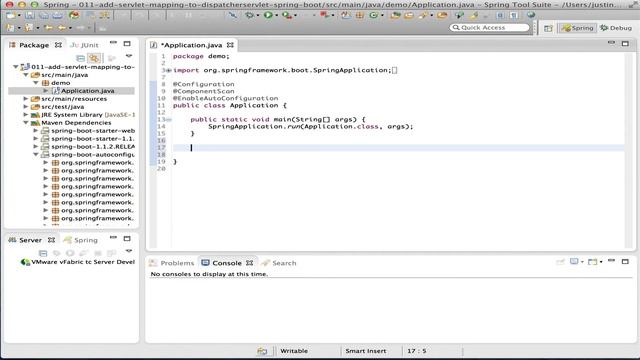Click the Debug bug toolbar icon

tap(249, 15)
